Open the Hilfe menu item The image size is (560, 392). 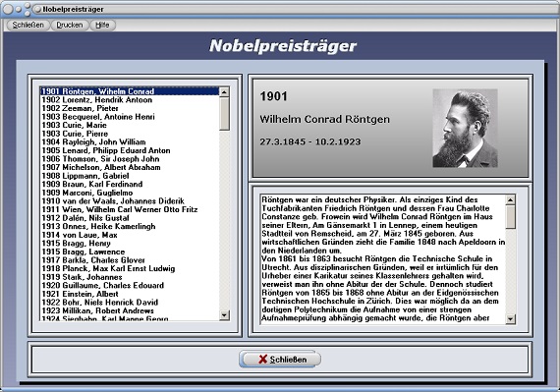pos(102,25)
